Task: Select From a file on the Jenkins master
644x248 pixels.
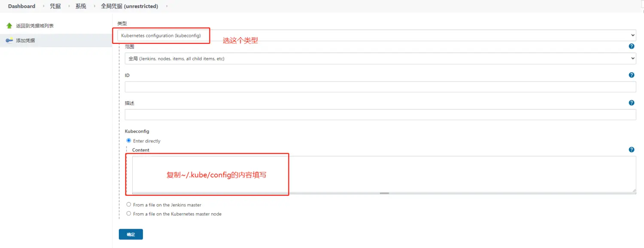Action: click(128, 205)
